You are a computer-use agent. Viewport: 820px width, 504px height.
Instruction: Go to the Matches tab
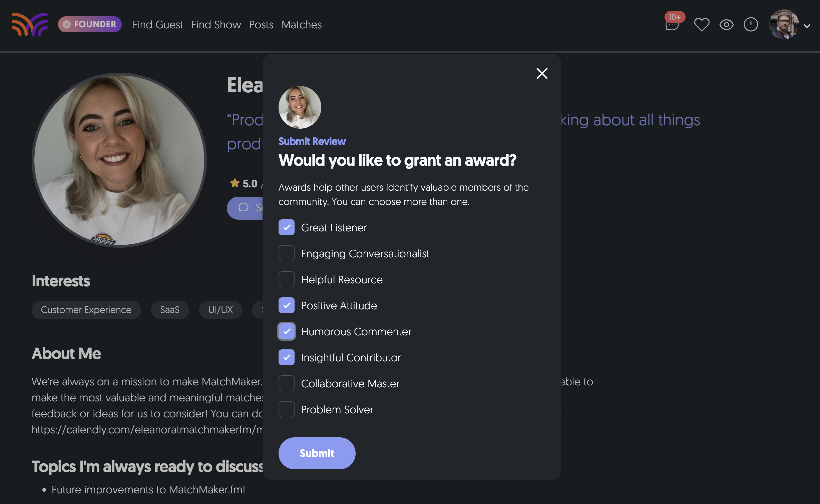[x=301, y=25]
